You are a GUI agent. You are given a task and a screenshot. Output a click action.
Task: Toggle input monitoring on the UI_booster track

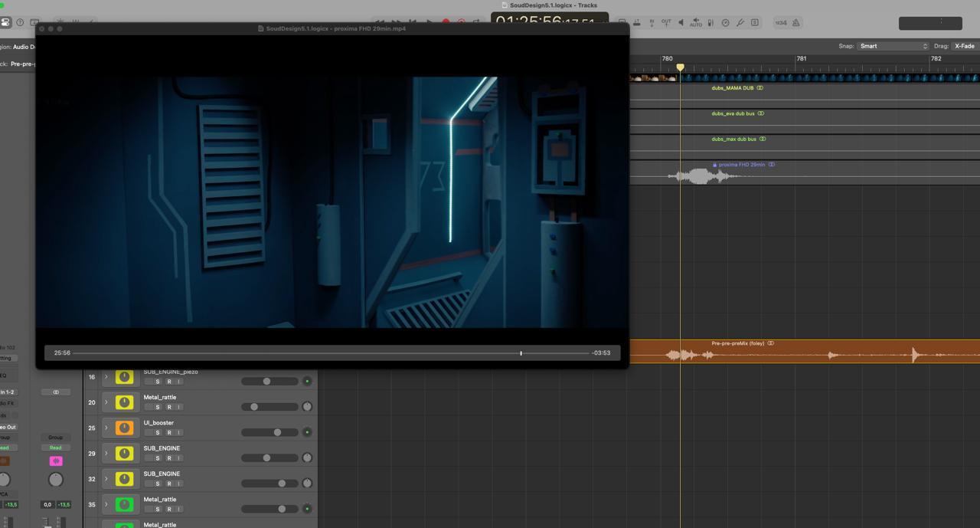pos(179,432)
